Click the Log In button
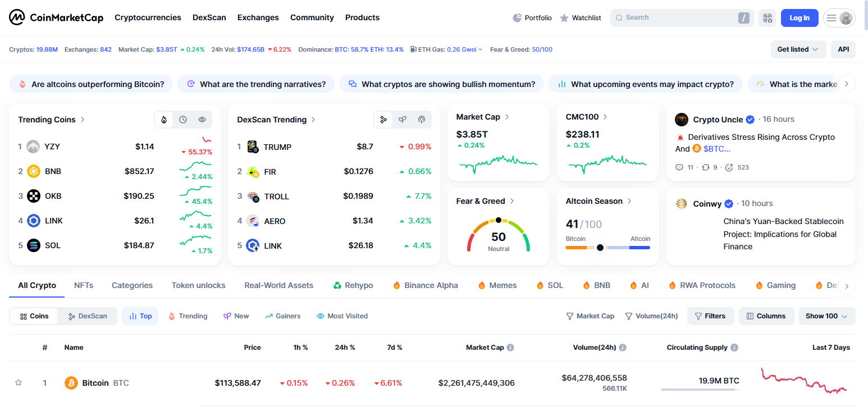 [799, 18]
